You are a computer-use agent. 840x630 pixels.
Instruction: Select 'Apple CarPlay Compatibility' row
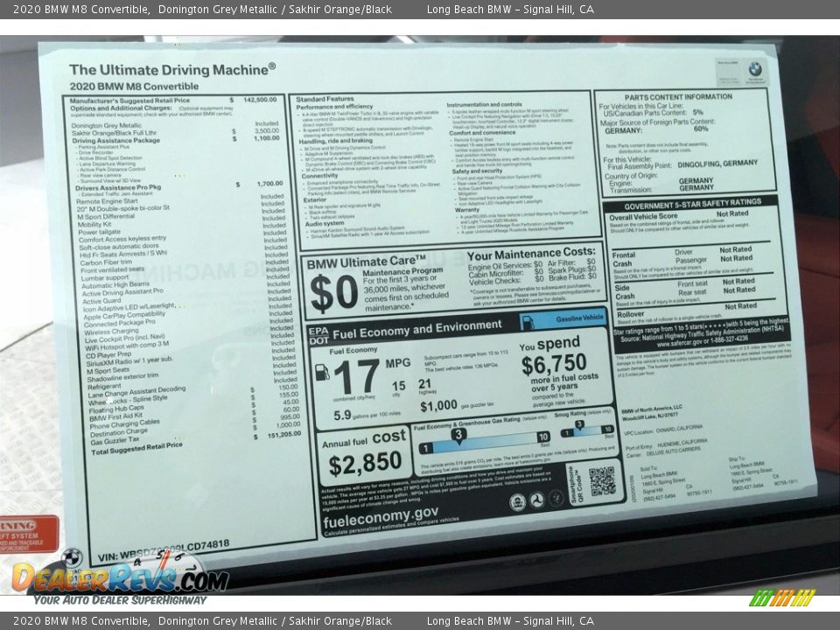click(x=124, y=316)
